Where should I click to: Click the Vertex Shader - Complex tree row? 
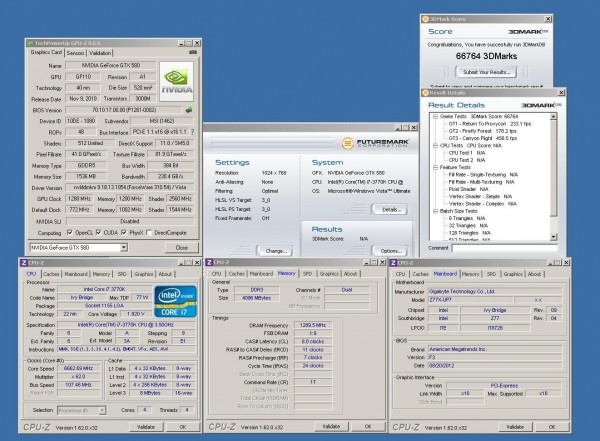483,204
